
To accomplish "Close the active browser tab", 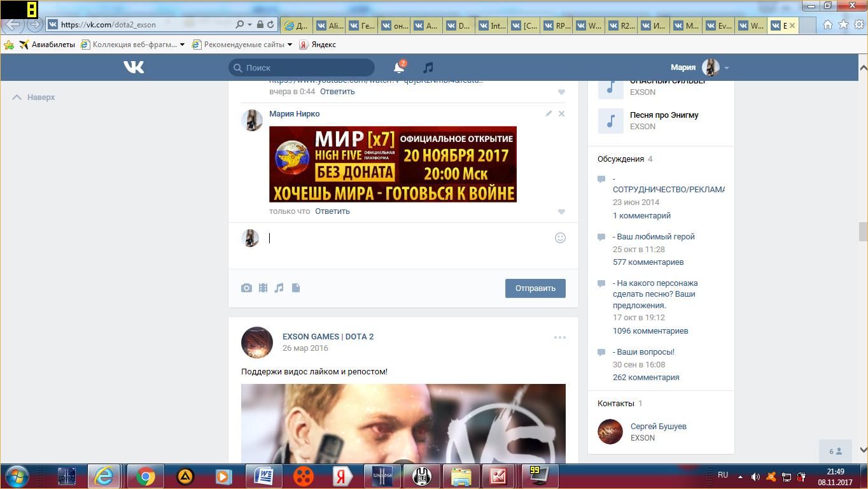I will [792, 25].
